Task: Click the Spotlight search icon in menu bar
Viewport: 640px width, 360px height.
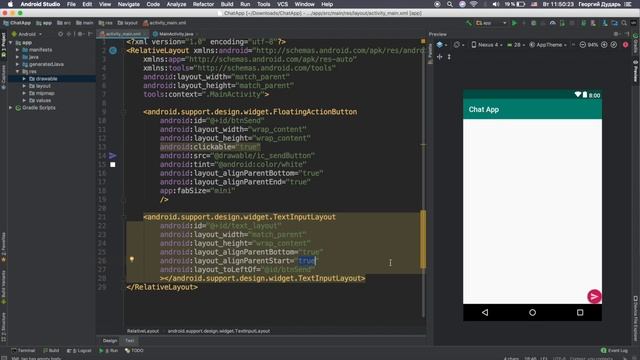Action: pos(449,4)
